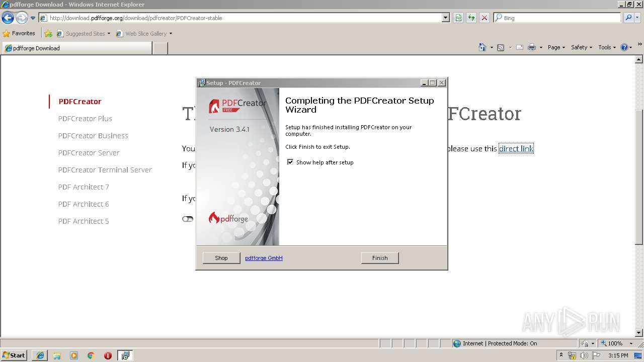Toggle the Show help after setup checkbox
The height and width of the screenshot is (362, 644).
(290, 162)
